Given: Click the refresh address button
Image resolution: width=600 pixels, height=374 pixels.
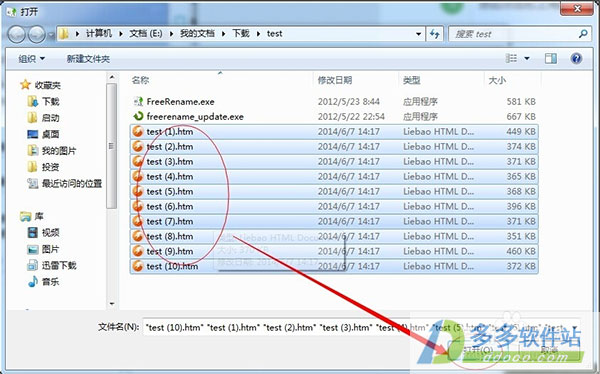Looking at the screenshot, I should 434,34.
